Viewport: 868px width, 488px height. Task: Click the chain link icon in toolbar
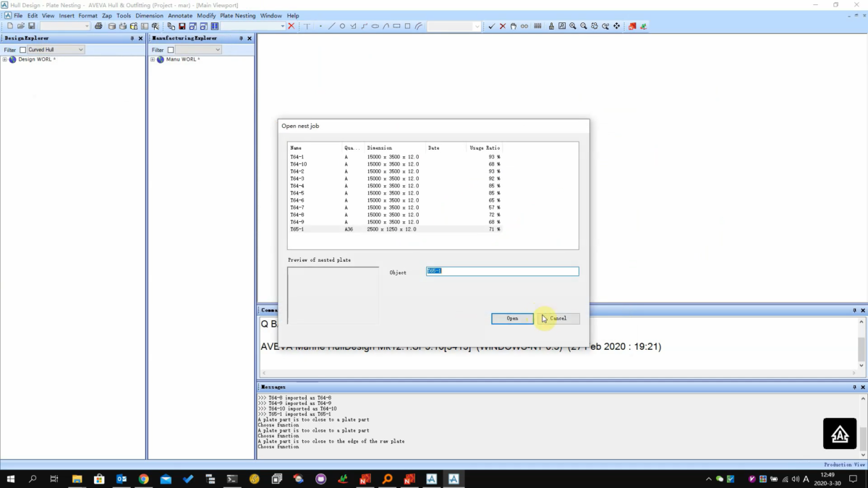point(524,26)
